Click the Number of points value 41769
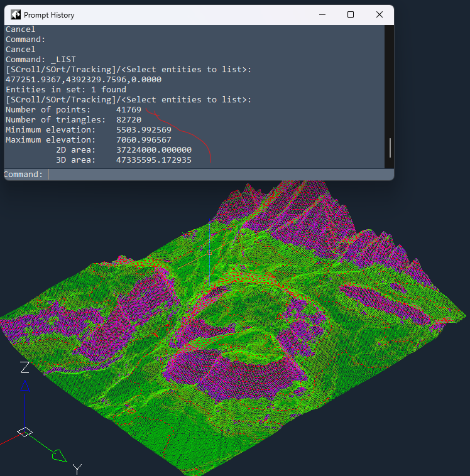 click(129, 110)
